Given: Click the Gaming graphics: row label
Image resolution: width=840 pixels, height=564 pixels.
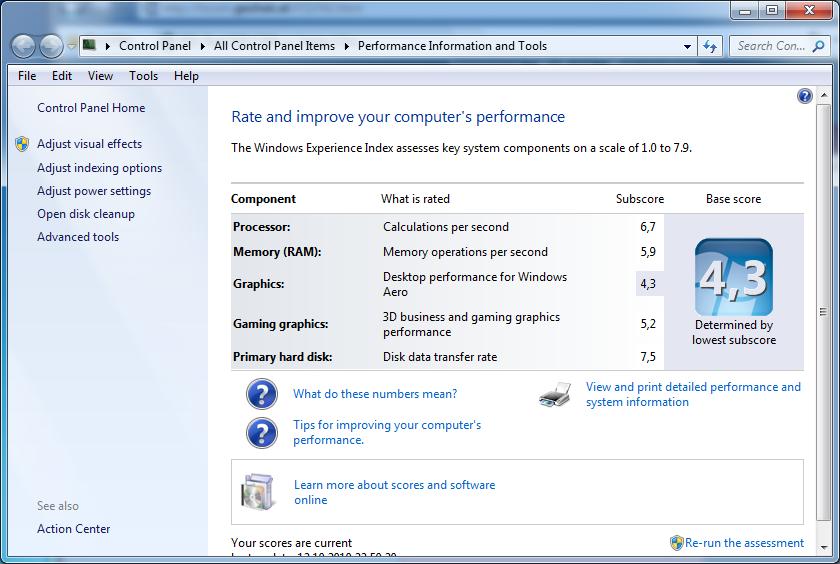Looking at the screenshot, I should click(280, 324).
